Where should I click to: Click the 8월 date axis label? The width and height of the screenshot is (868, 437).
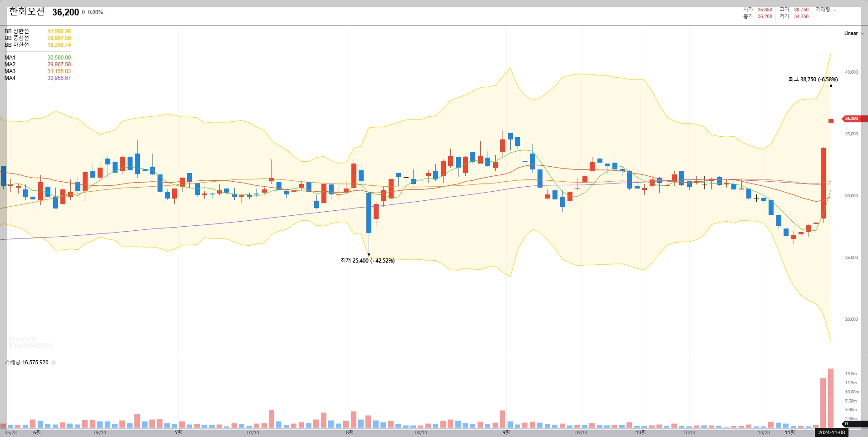(x=349, y=432)
